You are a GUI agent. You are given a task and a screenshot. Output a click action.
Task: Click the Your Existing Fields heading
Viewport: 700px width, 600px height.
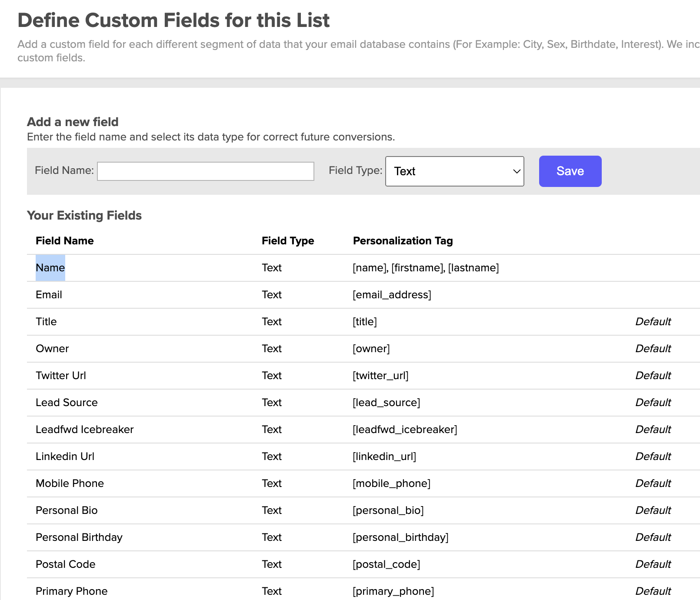pos(84,216)
